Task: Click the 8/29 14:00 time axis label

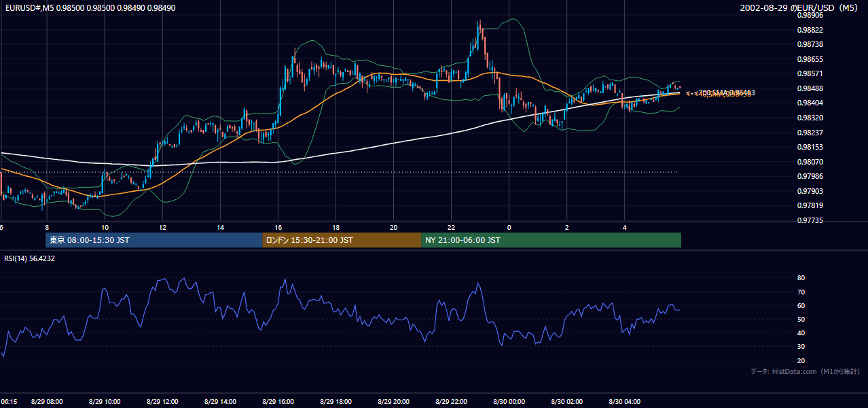Action: [220, 402]
